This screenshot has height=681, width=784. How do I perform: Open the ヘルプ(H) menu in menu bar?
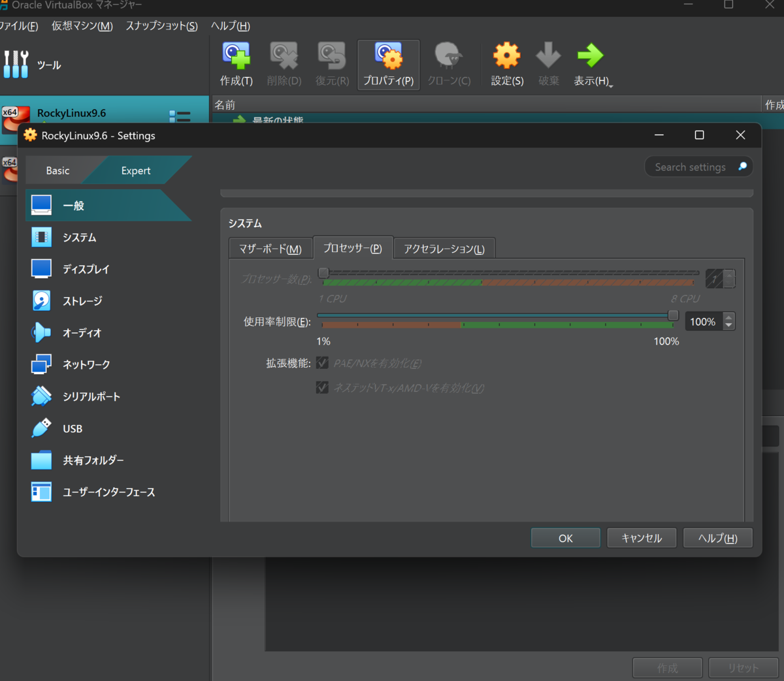[x=231, y=25]
